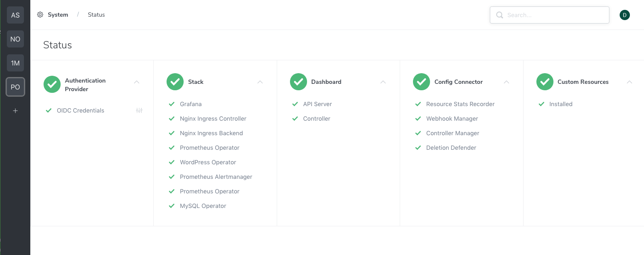
Task: Collapse the Authentication Provider section
Action: pos(137,82)
